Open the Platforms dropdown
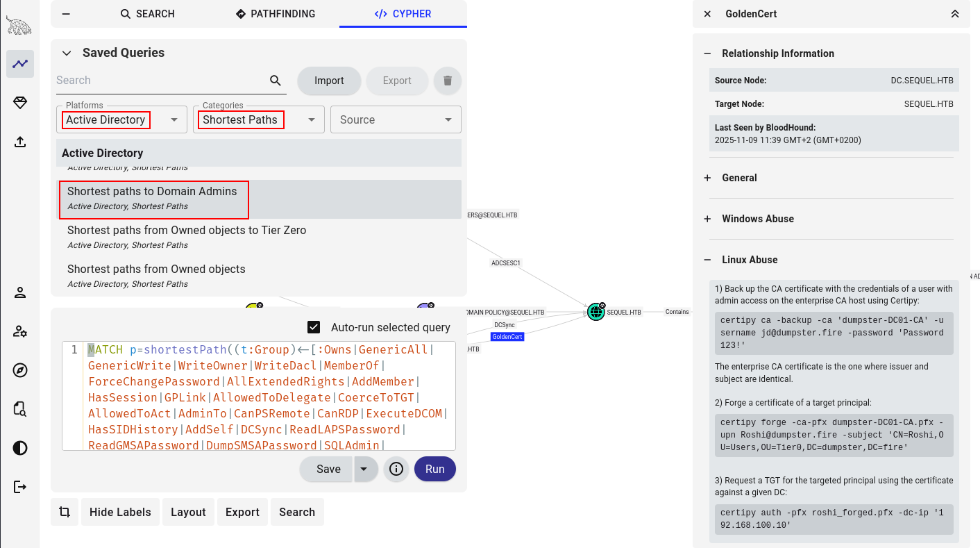This screenshot has width=980, height=548. point(121,119)
